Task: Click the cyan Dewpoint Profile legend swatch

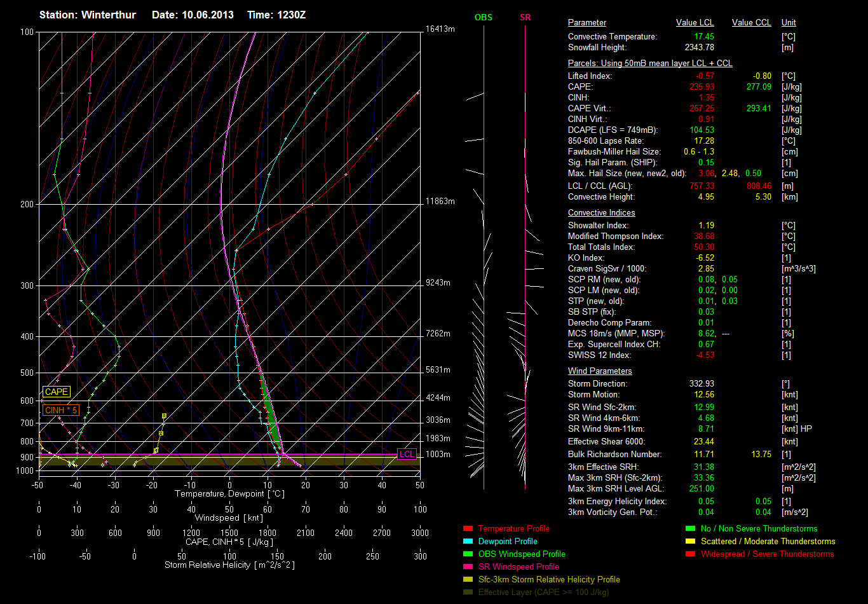Action: point(468,542)
